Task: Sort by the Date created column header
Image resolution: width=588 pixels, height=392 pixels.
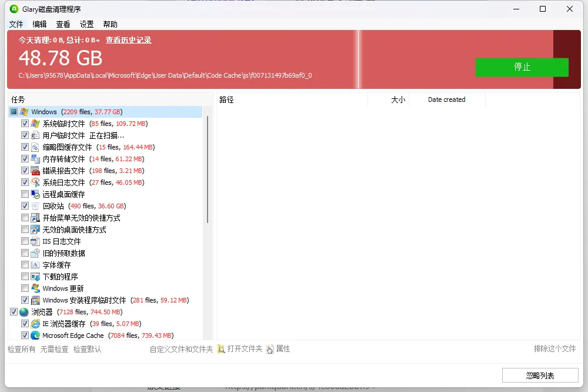Action: point(447,99)
